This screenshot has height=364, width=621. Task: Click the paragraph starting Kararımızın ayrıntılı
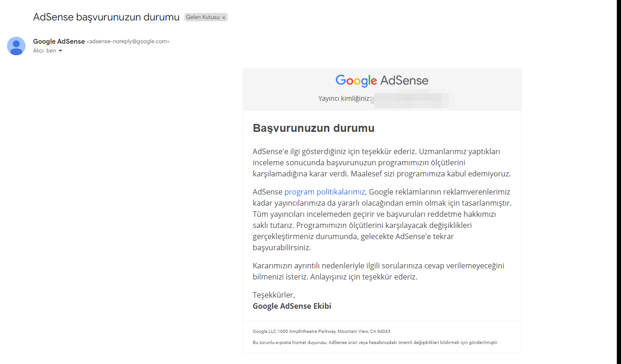(379, 271)
